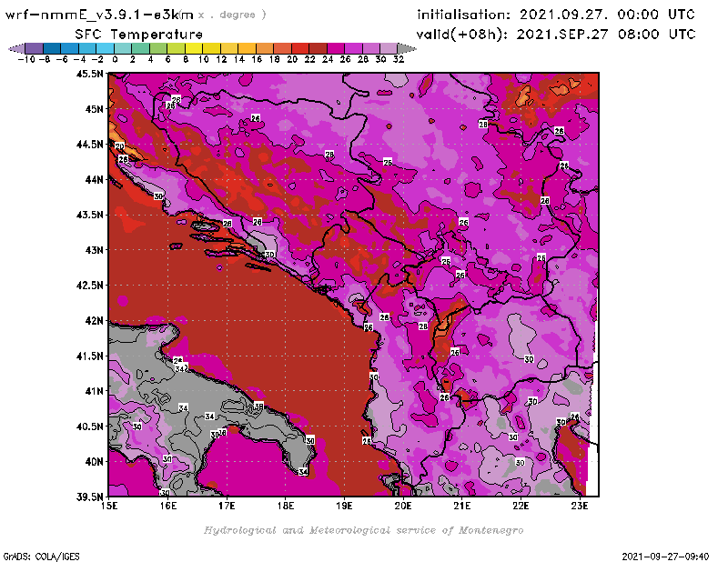Click the 0 tick label under the colorbar
728x562 pixels.
tap(115, 59)
